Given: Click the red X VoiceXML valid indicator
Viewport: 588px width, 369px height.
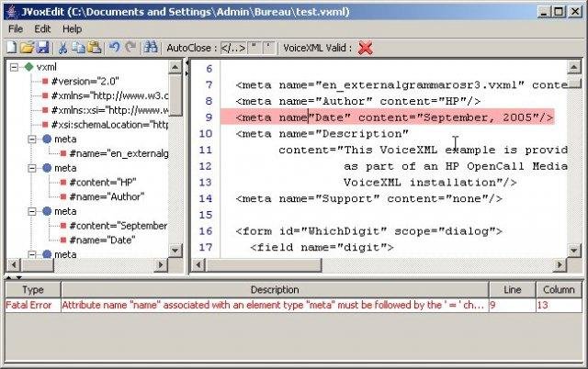Looking at the screenshot, I should tap(365, 48).
